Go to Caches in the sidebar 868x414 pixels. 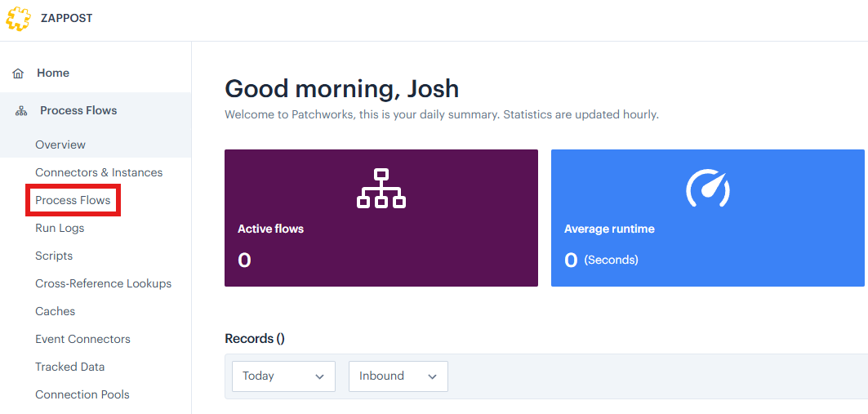coord(55,311)
